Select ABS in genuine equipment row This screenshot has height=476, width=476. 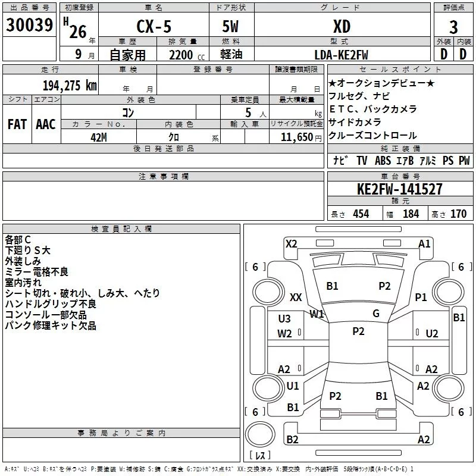[x=383, y=161]
